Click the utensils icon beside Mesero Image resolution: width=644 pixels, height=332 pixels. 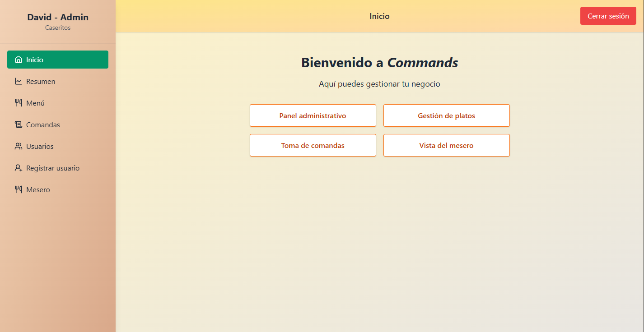pyautogui.click(x=19, y=189)
